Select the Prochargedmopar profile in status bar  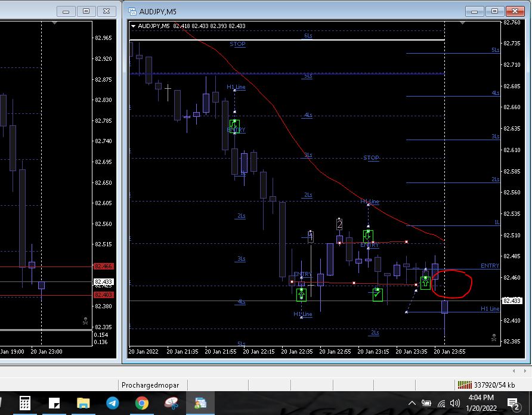coord(150,385)
